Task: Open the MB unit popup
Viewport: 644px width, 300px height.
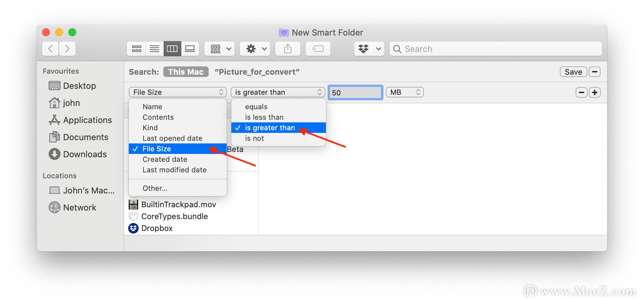Action: point(405,92)
